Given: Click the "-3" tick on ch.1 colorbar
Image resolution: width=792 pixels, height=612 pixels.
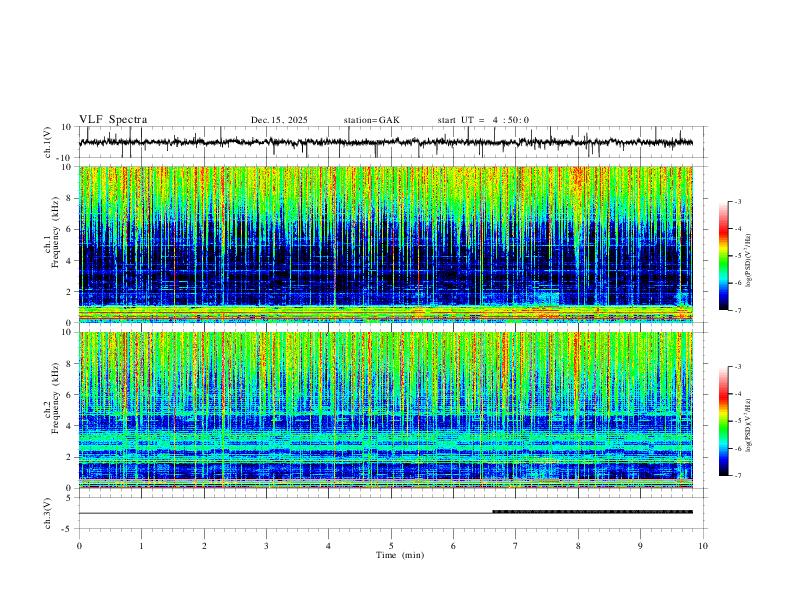Looking at the screenshot, I should (x=737, y=201).
